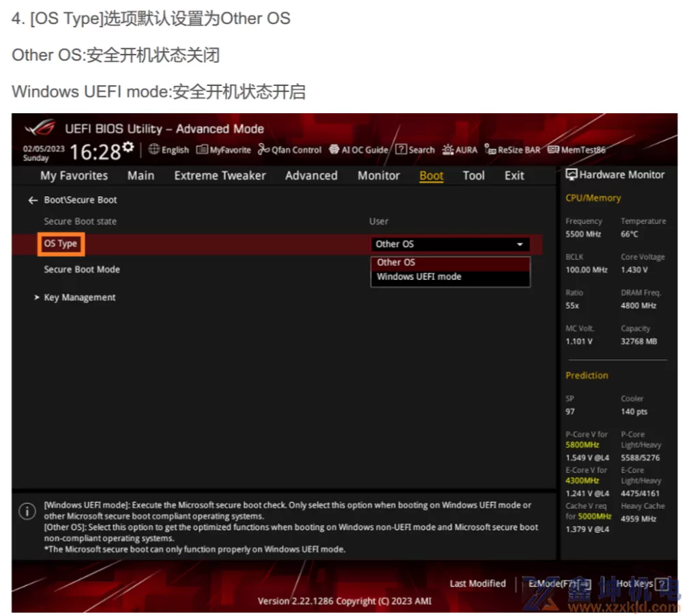Toggle ReSize BAR icon
This screenshot has height=616, width=682.
tap(490, 149)
